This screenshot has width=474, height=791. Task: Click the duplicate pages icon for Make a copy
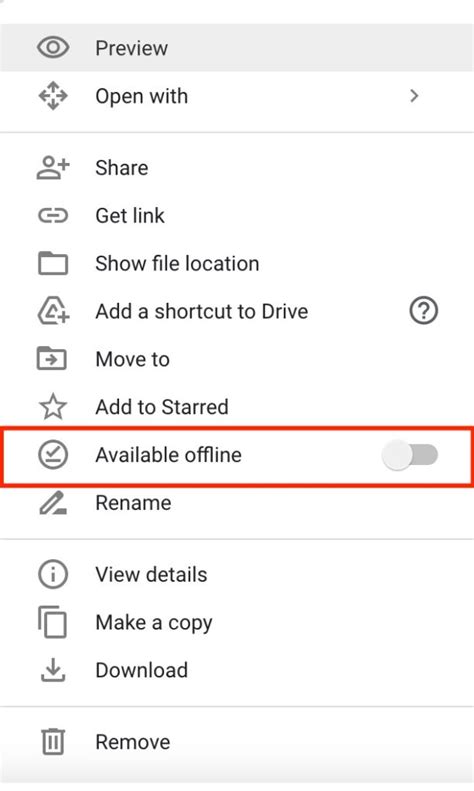click(52, 622)
